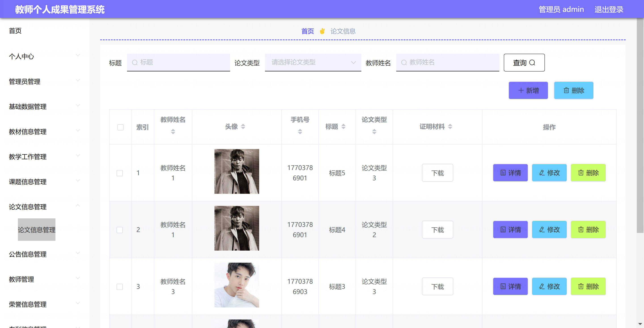Click the avatar photo in 标题4 row
The width and height of the screenshot is (644, 328).
(x=237, y=228)
